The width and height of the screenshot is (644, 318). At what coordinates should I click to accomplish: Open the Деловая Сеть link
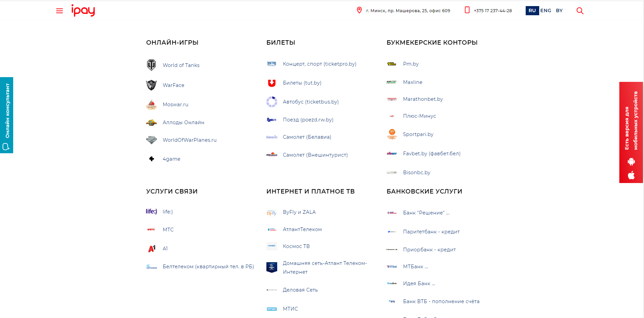(x=300, y=290)
